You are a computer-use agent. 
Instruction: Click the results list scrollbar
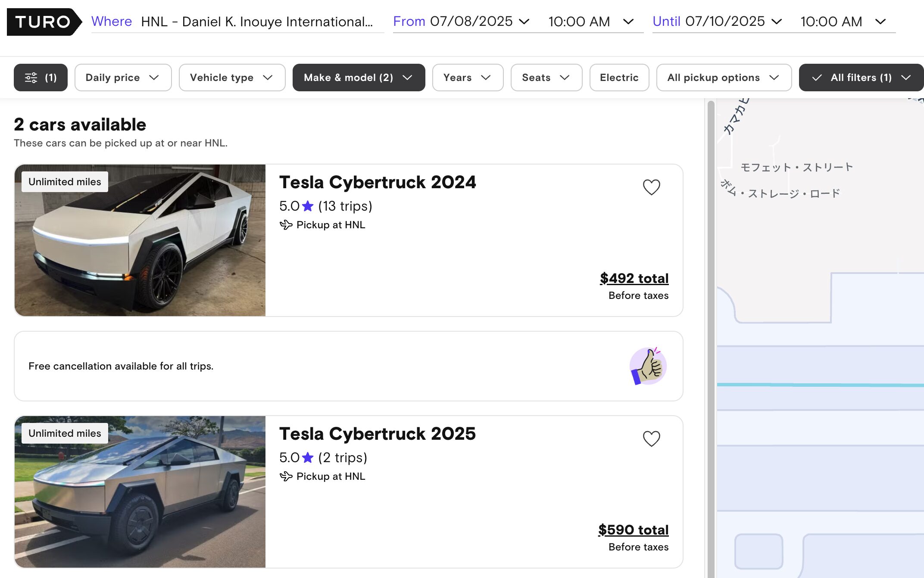coord(711,336)
